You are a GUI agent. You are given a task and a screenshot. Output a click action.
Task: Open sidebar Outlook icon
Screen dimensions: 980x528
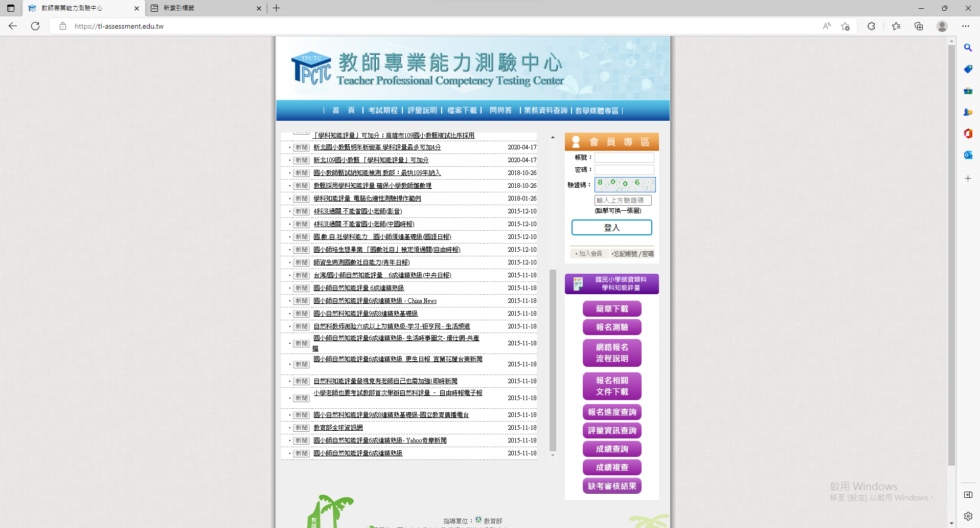click(x=968, y=155)
